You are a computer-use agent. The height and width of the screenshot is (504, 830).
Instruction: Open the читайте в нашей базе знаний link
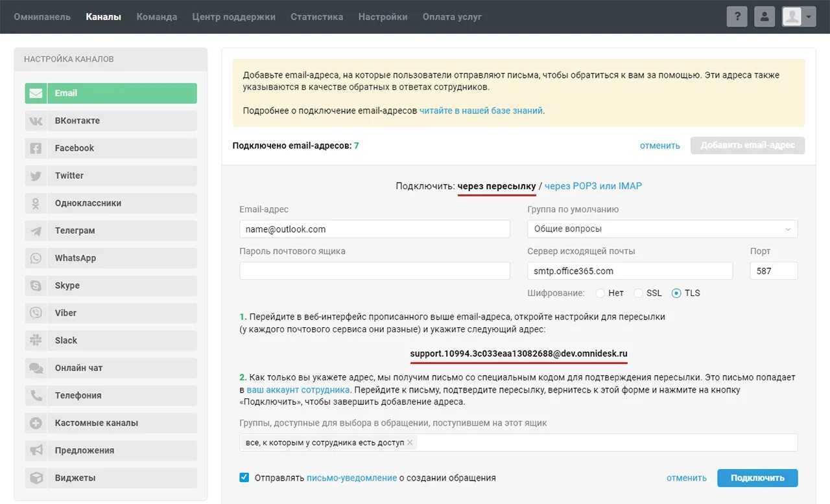(x=480, y=111)
